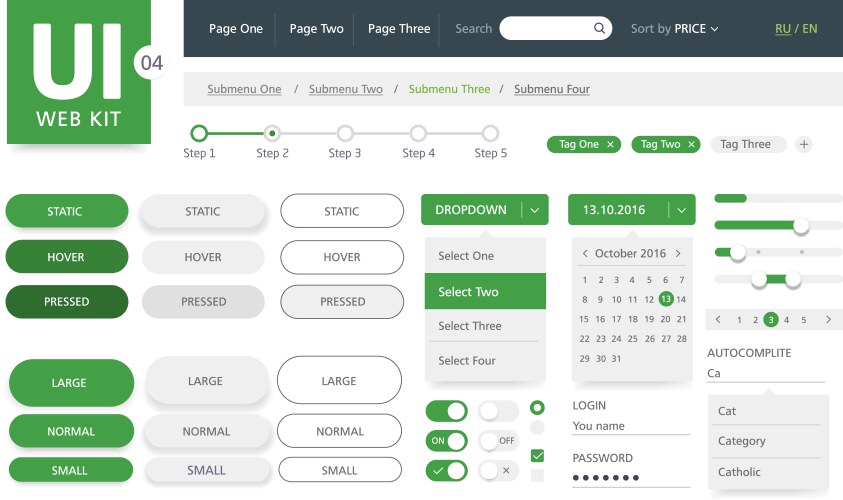Remove Tag Two using its X icon

[x=691, y=144]
